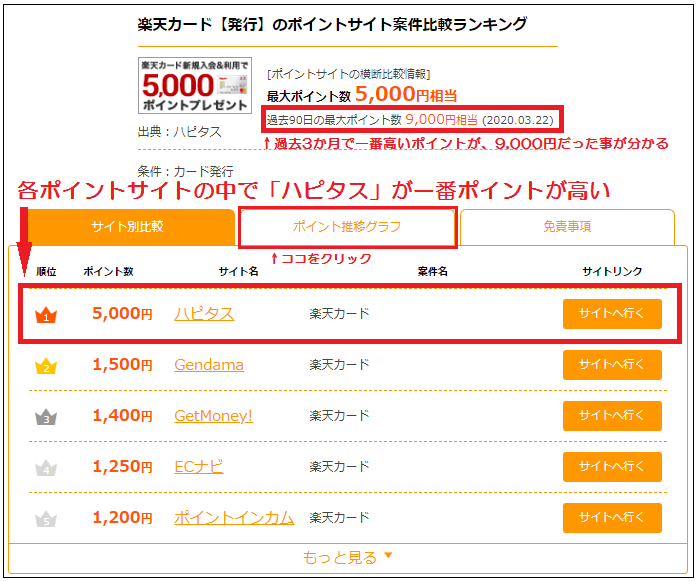
Task: Click the ポイント数 column header
Action: click(x=108, y=272)
